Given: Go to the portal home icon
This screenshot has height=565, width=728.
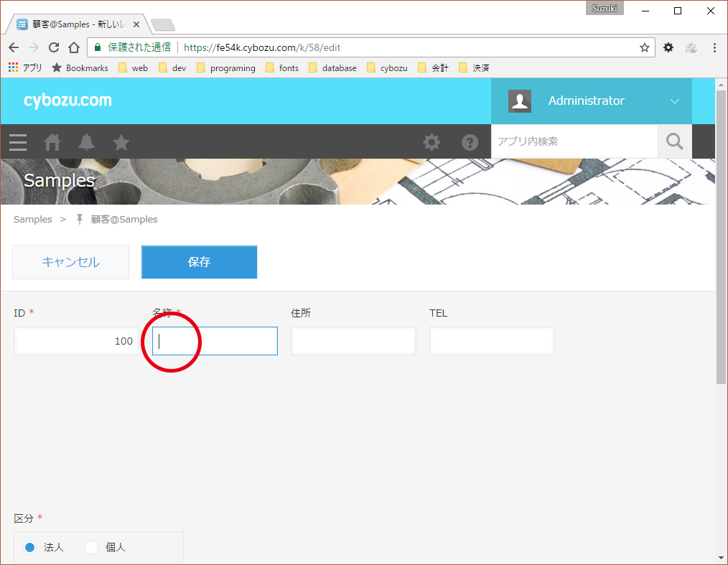Looking at the screenshot, I should (52, 142).
